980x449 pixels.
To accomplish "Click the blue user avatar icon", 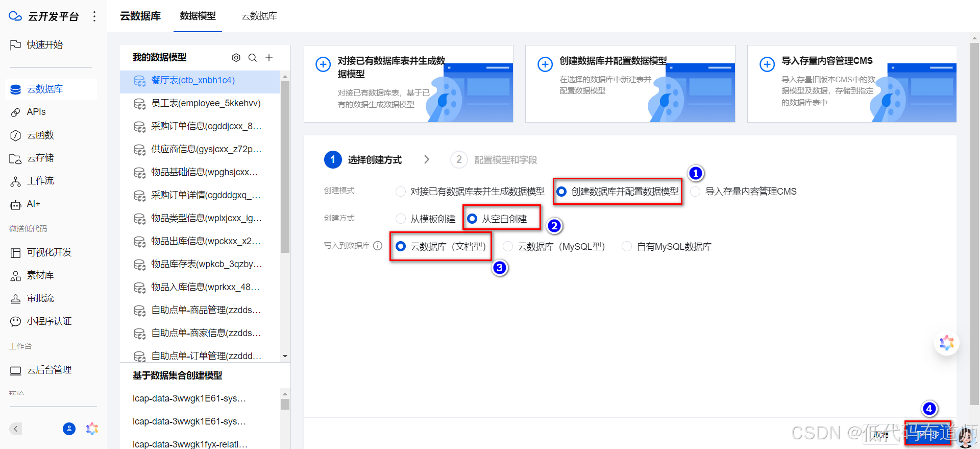I will coord(69,429).
